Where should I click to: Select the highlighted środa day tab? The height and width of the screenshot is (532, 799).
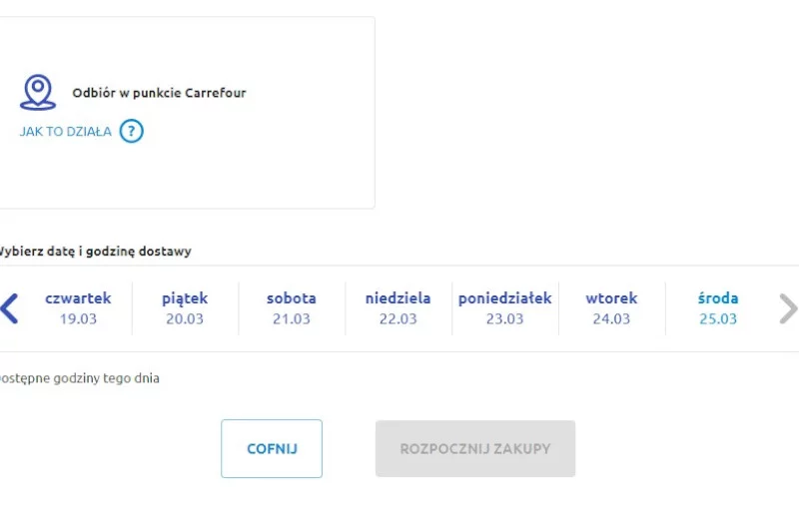click(718, 308)
